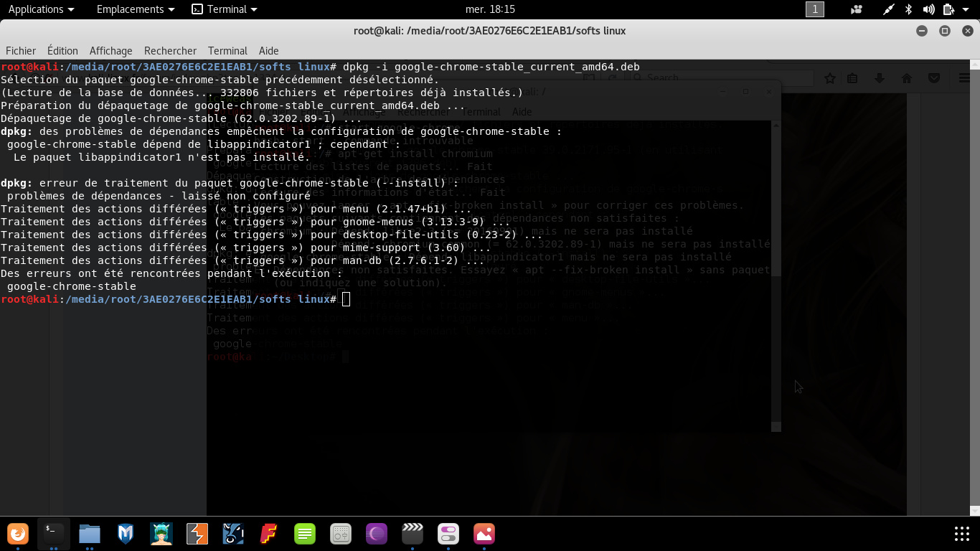Click the window title root@kali: /media/root/3AE0276E6C2E1EAB1/softs linux
The image size is (980, 551).
pos(490,31)
